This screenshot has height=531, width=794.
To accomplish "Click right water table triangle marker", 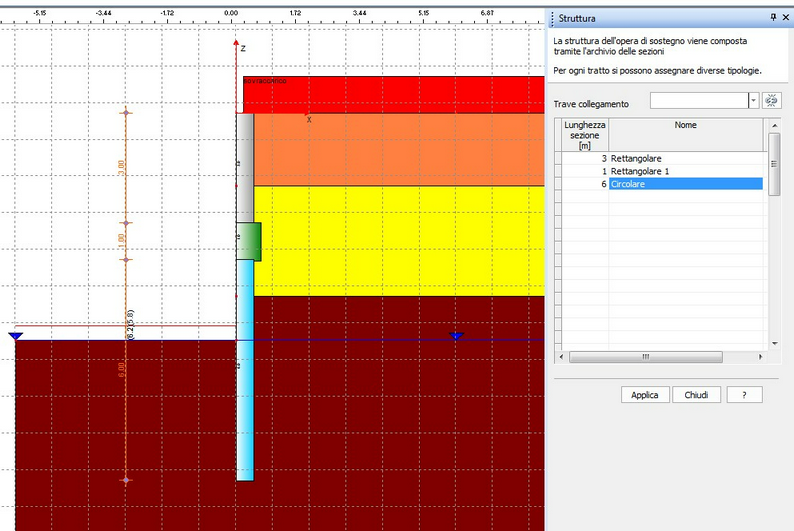I will [x=456, y=336].
